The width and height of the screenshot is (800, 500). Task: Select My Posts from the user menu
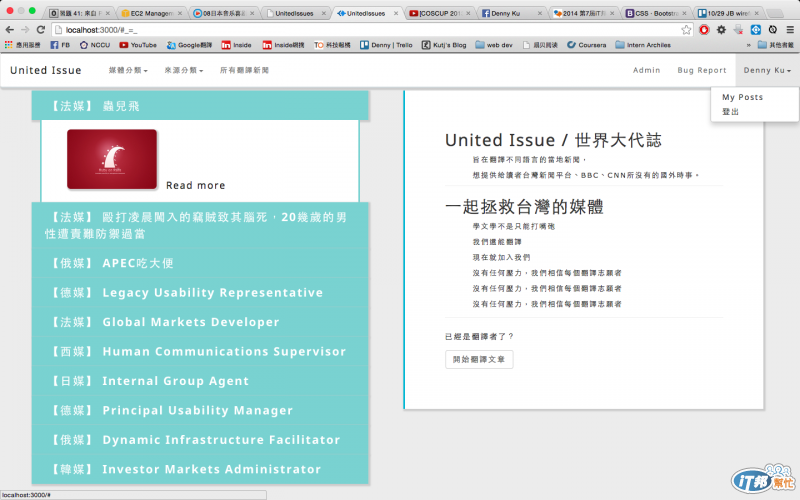pos(742,97)
